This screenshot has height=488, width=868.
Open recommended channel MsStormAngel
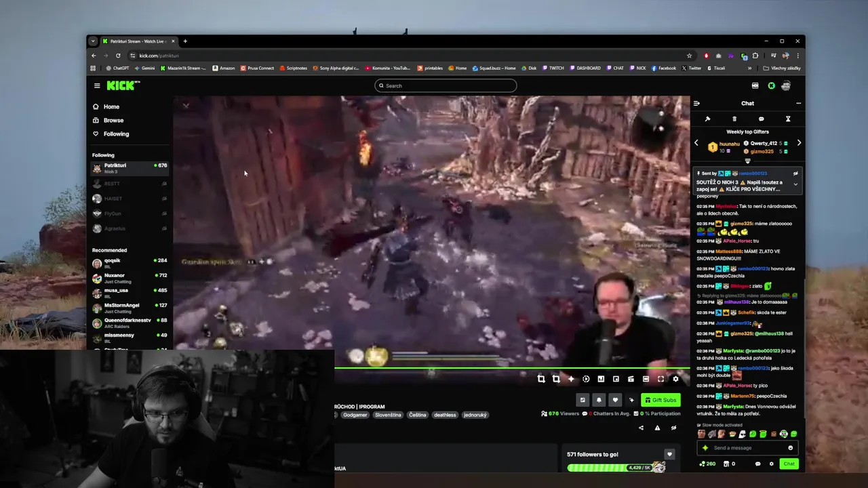[130, 308]
